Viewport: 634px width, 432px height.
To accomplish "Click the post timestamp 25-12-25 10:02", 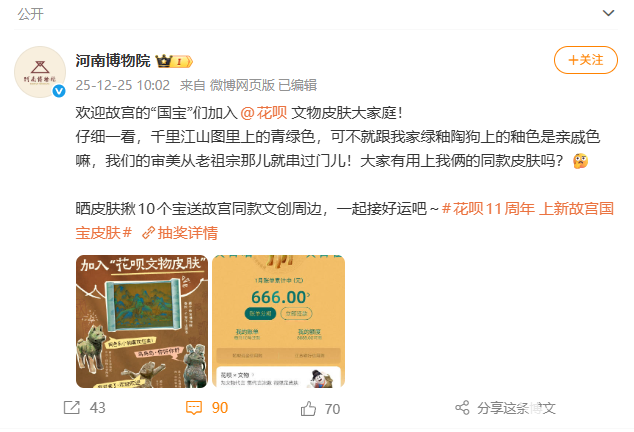I will pyautogui.click(x=123, y=85).
